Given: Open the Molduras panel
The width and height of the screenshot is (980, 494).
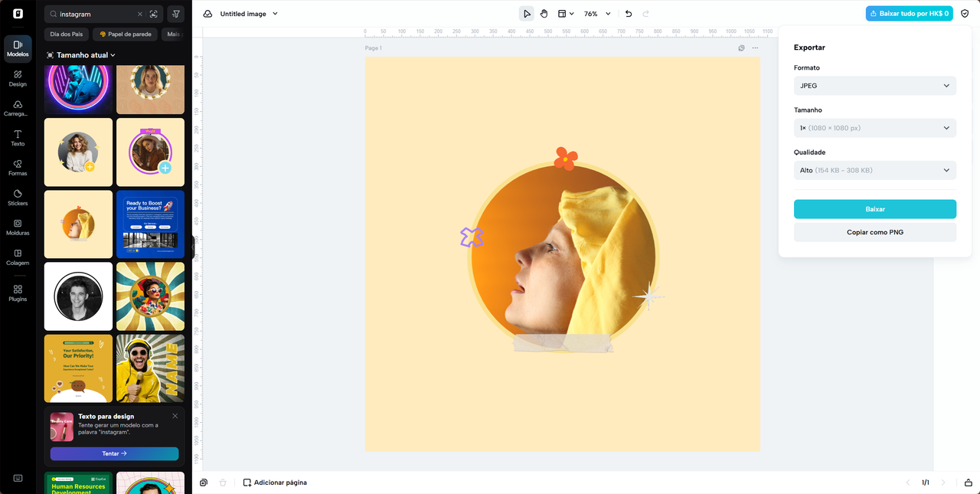Looking at the screenshot, I should pyautogui.click(x=18, y=227).
